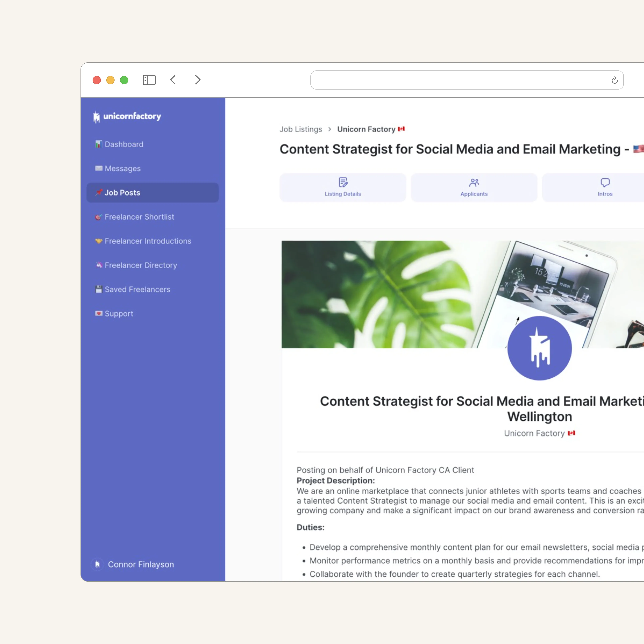This screenshot has width=644, height=644.
Task: Click the Unicorn Factory name under job title
Action: point(534,433)
